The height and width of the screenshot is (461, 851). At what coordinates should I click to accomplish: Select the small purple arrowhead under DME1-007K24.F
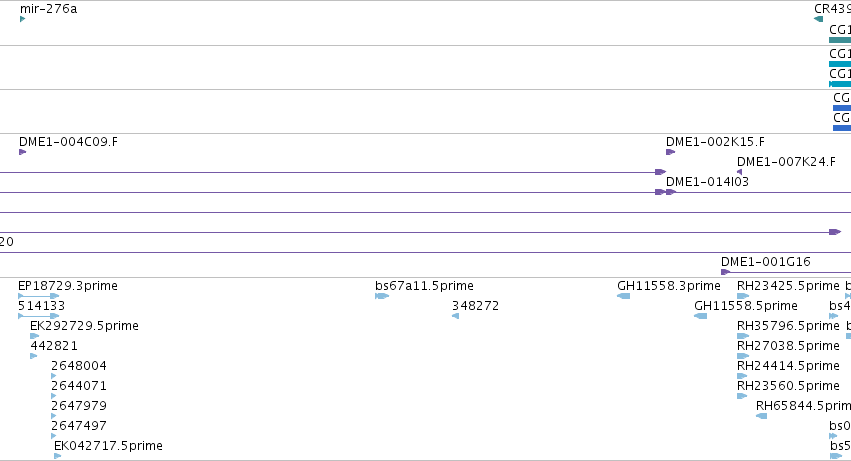[x=739, y=172]
